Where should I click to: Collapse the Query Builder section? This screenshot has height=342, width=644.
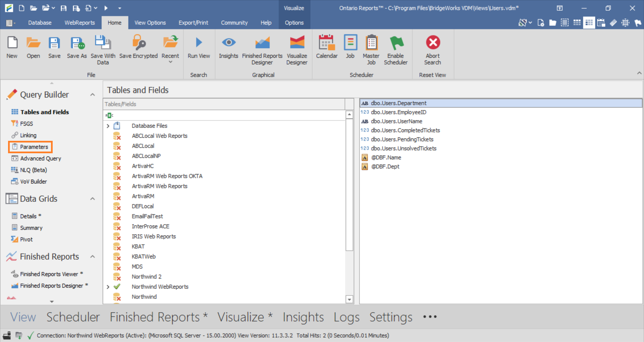click(93, 95)
